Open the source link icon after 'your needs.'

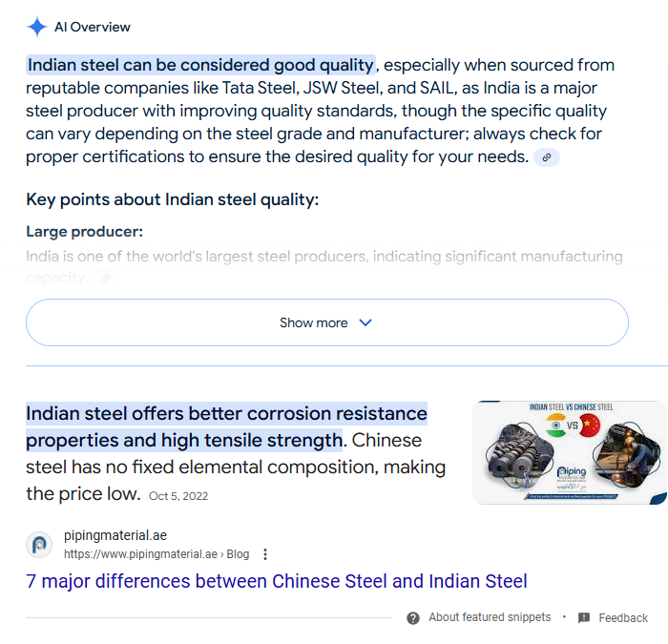pos(547,157)
